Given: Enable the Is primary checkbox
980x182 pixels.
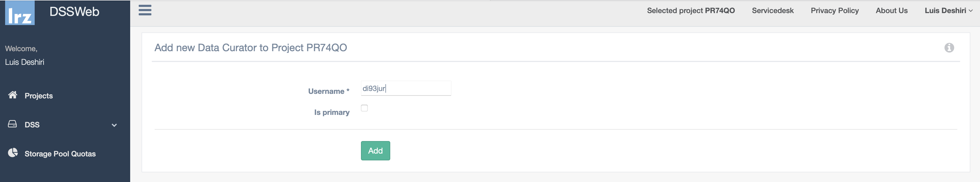Looking at the screenshot, I should (x=364, y=108).
